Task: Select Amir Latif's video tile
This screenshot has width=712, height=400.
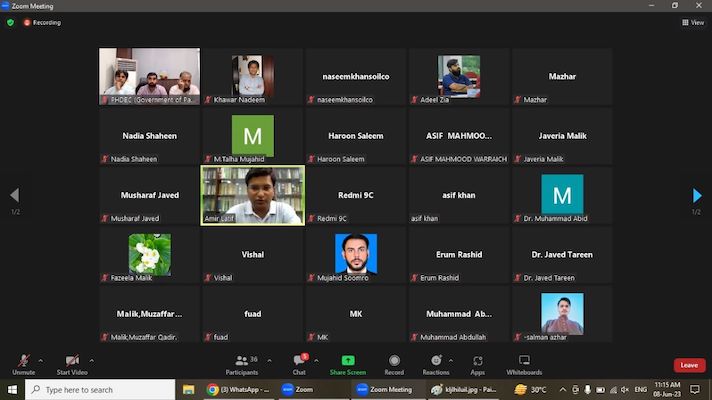Action: coord(253,195)
